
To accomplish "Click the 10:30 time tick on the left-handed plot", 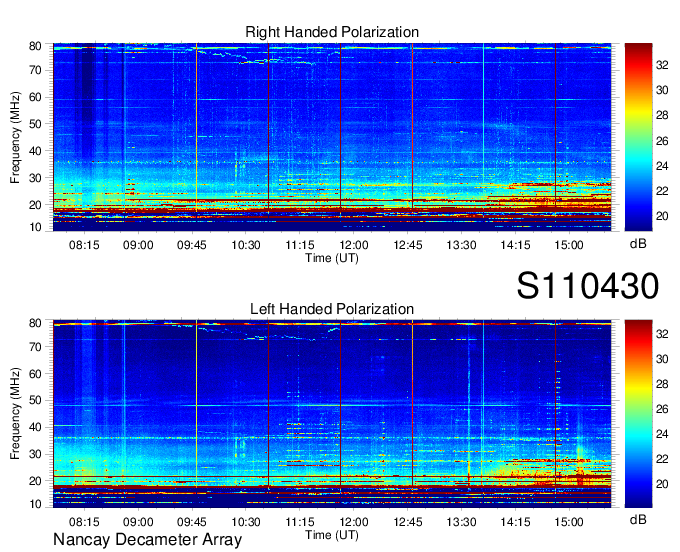I will [246, 522].
